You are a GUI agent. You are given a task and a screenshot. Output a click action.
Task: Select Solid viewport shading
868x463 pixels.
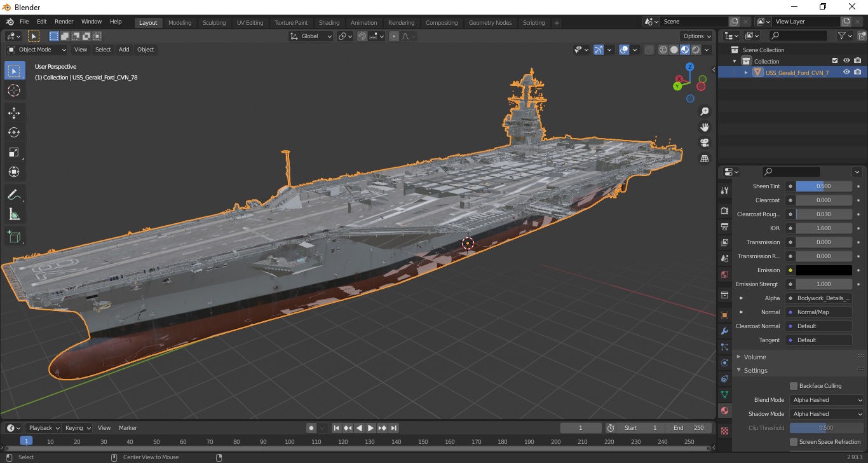pos(674,50)
